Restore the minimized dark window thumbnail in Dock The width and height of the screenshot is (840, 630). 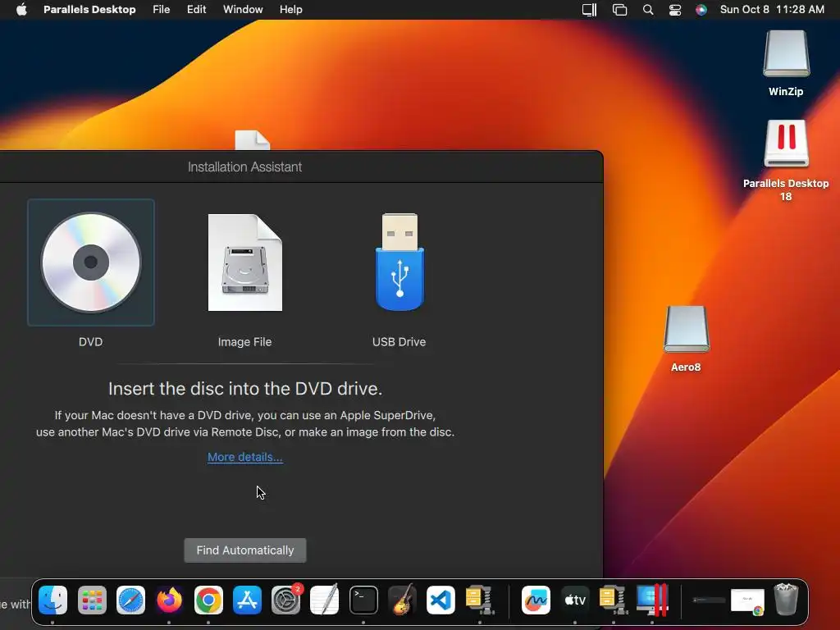pos(708,600)
